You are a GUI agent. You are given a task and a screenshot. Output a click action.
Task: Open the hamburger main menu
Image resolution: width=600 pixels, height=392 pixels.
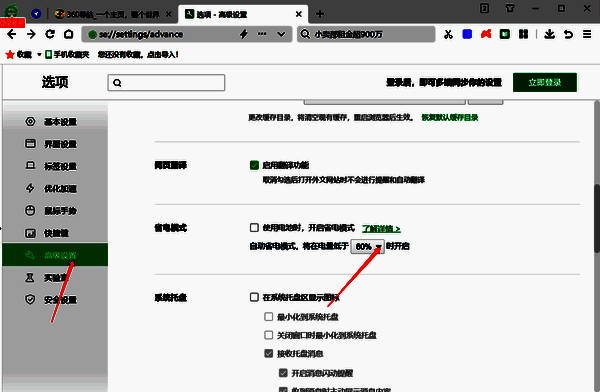pos(587,34)
